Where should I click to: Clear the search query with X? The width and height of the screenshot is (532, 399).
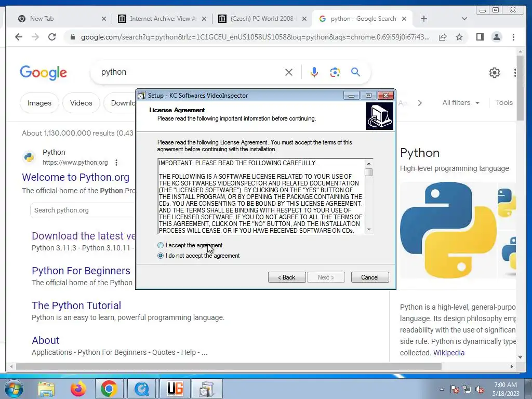click(x=289, y=72)
